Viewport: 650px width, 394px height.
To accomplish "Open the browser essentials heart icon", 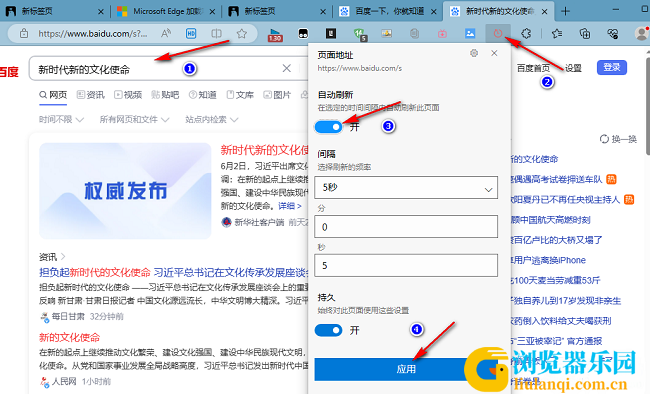I will (613, 34).
